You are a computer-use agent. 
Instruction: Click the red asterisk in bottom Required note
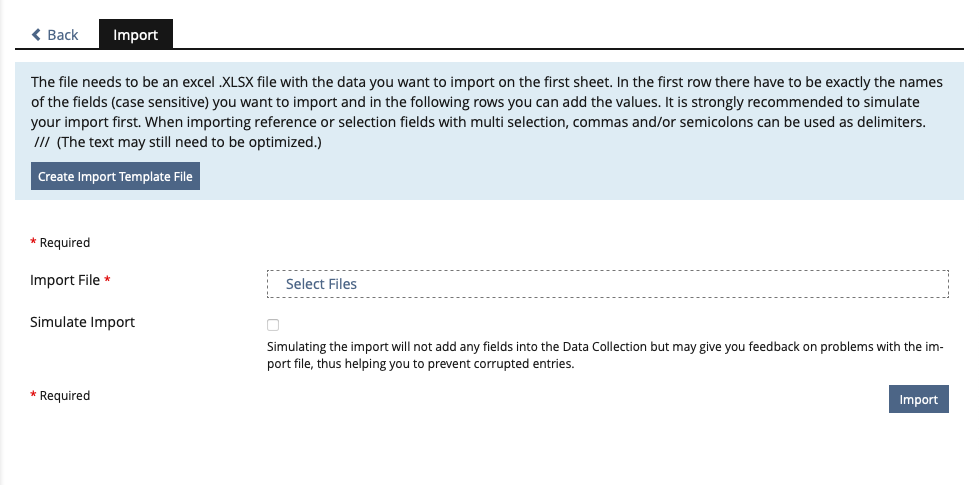tap(33, 395)
